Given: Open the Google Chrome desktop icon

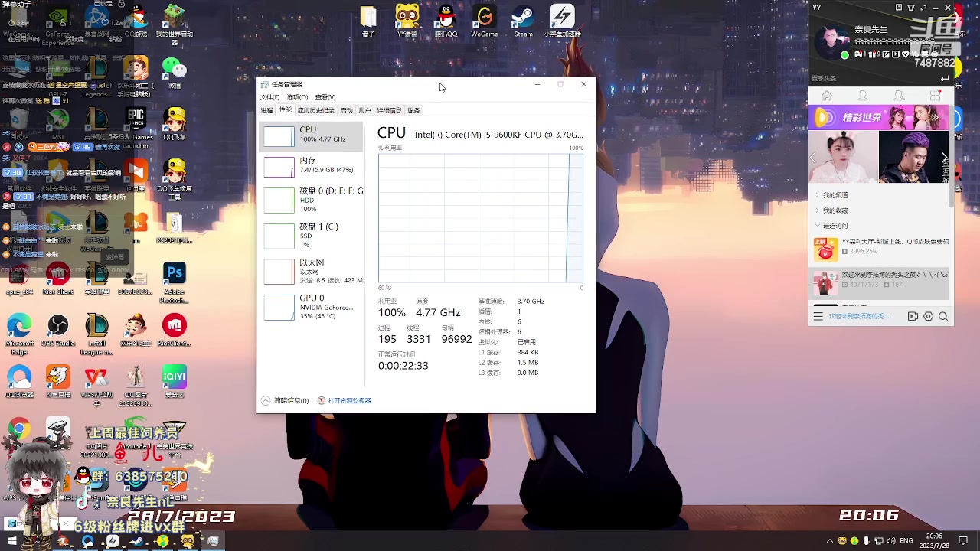Looking at the screenshot, I should [19, 429].
